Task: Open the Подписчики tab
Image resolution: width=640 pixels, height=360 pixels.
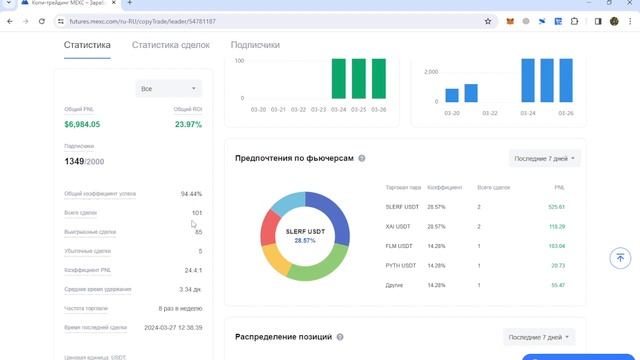Action: pyautogui.click(x=255, y=45)
